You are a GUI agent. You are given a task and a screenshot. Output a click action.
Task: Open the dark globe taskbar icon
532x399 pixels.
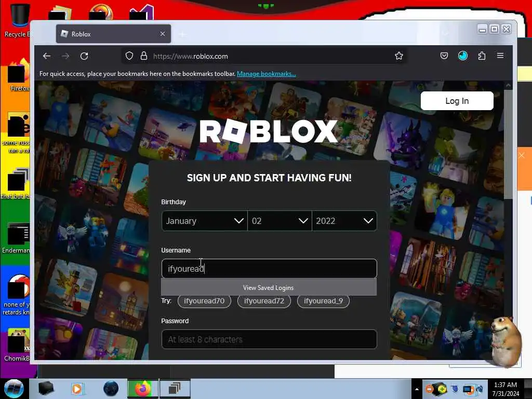[x=111, y=389]
